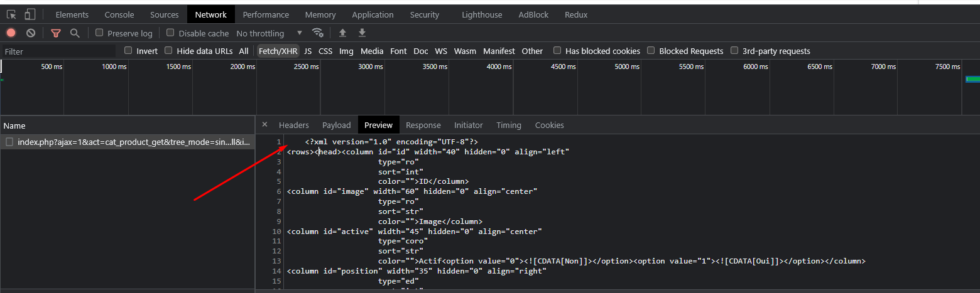Enable the Preserve log checkbox
Viewport: 980px width, 293px height.
[x=99, y=33]
